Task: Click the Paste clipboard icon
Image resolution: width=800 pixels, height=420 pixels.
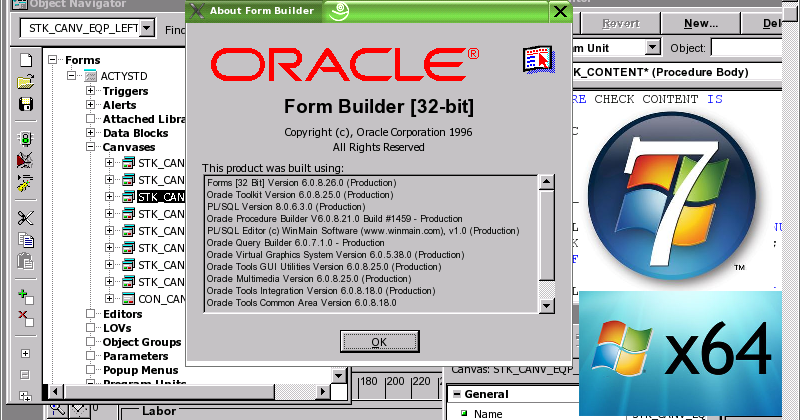Action: click(x=25, y=261)
